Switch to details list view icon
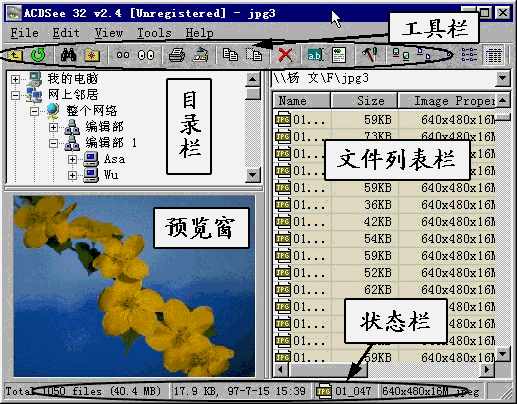The width and height of the screenshot is (517, 404). pyautogui.click(x=494, y=55)
